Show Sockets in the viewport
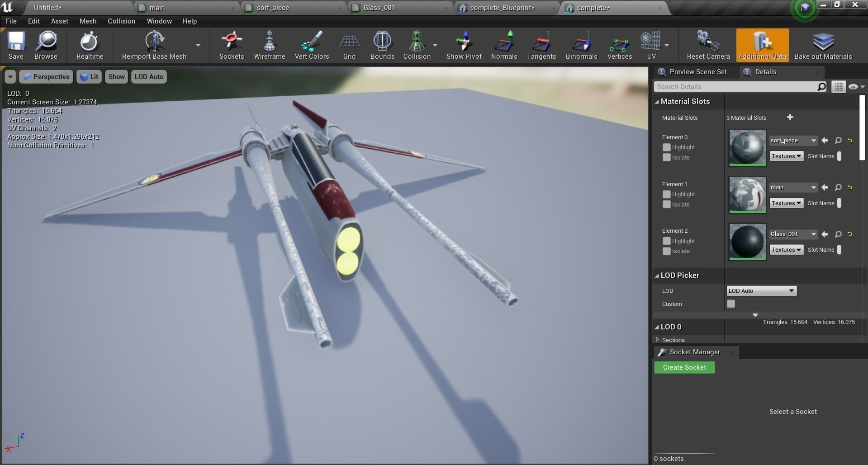The image size is (868, 465). pyautogui.click(x=232, y=45)
